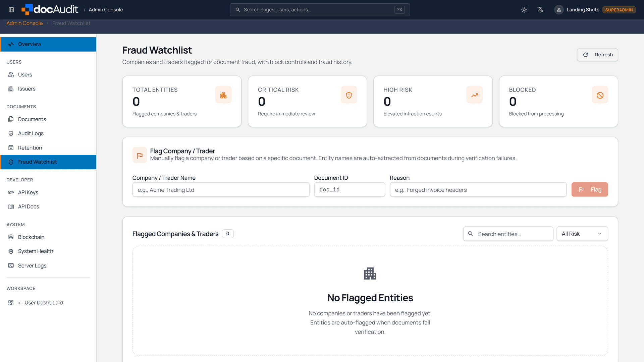
Task: Open Server Logs in the sidebar
Action: (x=48, y=265)
